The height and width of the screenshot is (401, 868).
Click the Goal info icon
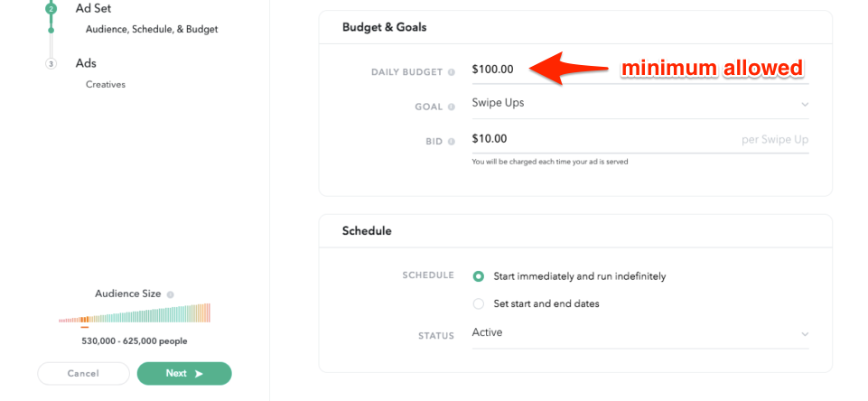click(452, 107)
